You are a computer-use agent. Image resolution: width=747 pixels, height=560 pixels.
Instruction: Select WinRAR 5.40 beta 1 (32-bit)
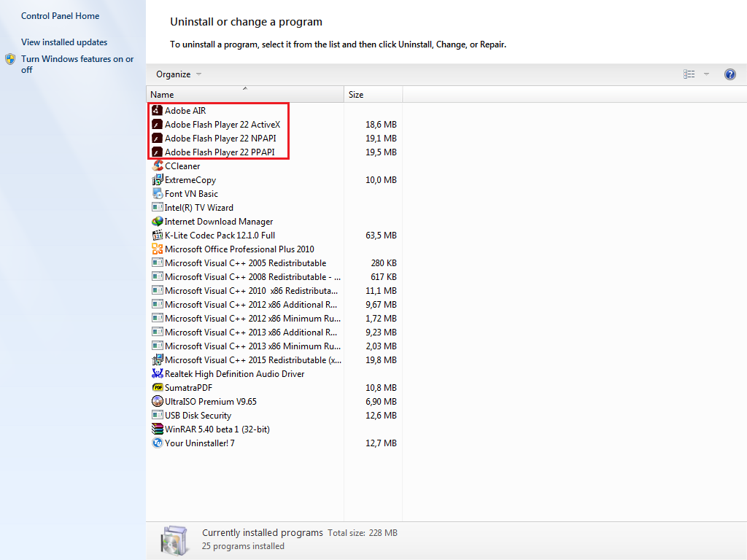click(x=217, y=429)
